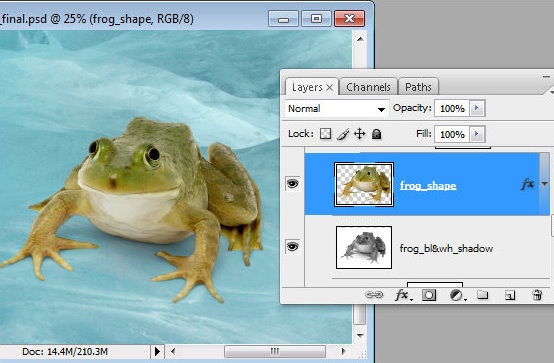Create a new layer
The height and width of the screenshot is (363, 554).
tap(509, 295)
